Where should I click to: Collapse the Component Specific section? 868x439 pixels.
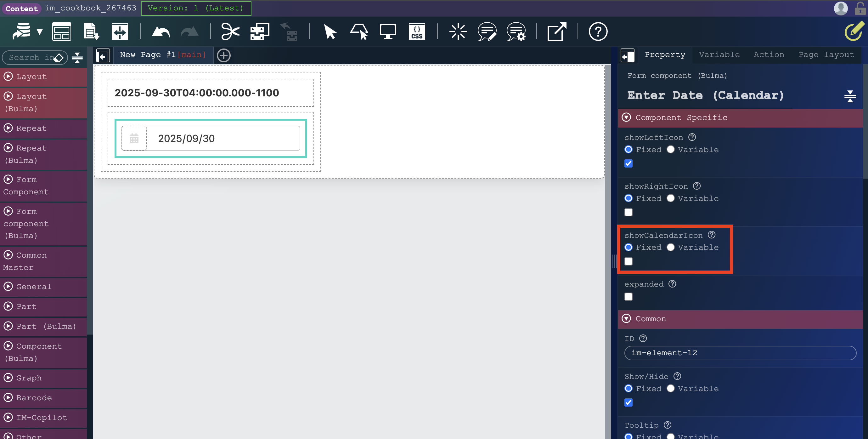[x=626, y=117]
